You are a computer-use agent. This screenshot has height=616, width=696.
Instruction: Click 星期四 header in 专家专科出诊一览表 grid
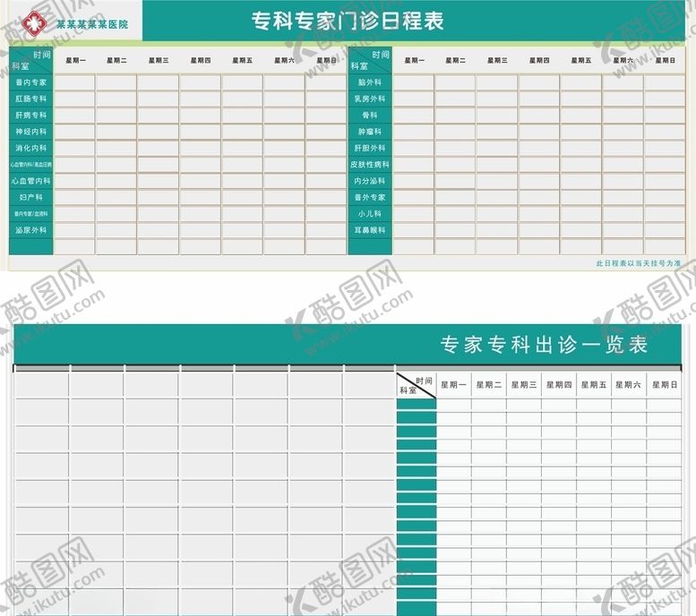pyautogui.click(x=559, y=385)
